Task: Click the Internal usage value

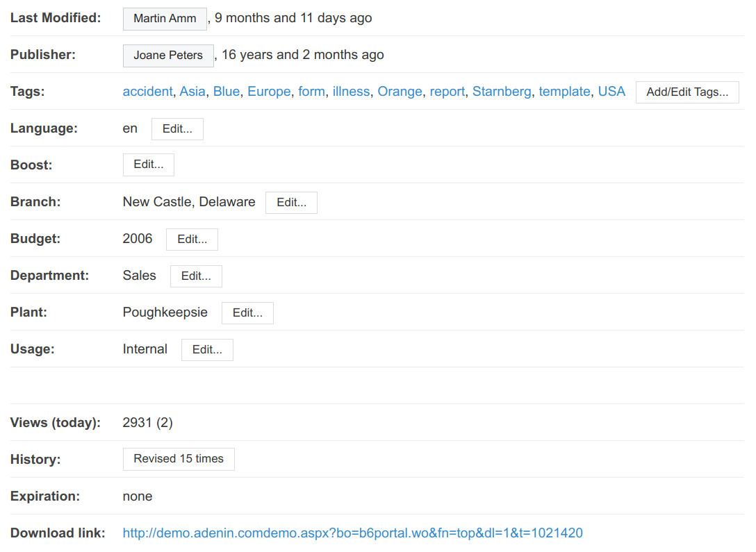Action: pyautogui.click(x=145, y=349)
